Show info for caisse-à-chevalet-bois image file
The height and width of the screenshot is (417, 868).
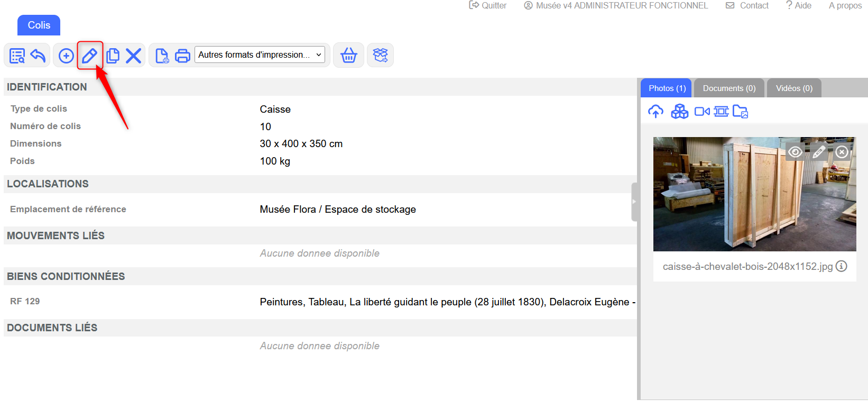[x=841, y=266]
